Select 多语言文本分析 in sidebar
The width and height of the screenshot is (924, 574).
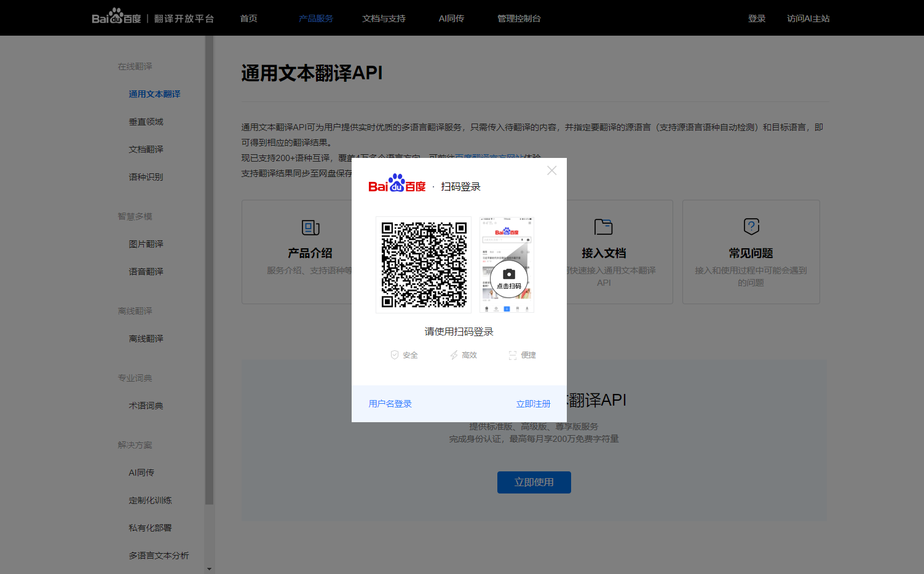point(159,556)
